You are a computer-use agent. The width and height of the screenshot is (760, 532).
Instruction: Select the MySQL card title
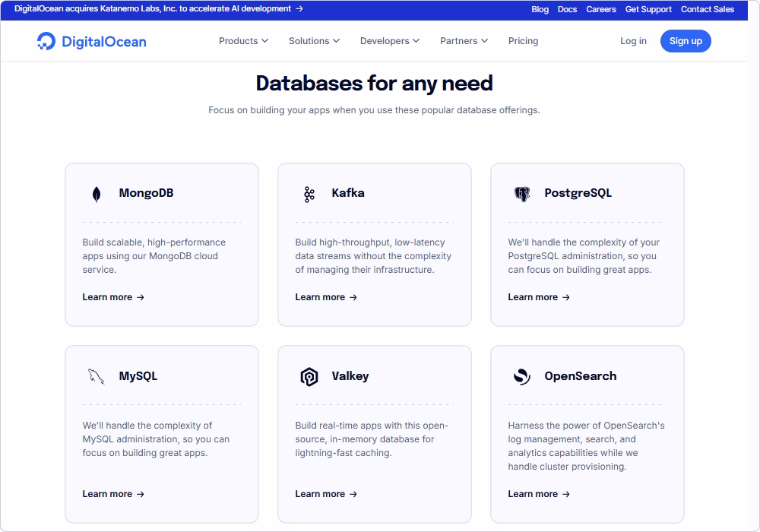point(138,376)
